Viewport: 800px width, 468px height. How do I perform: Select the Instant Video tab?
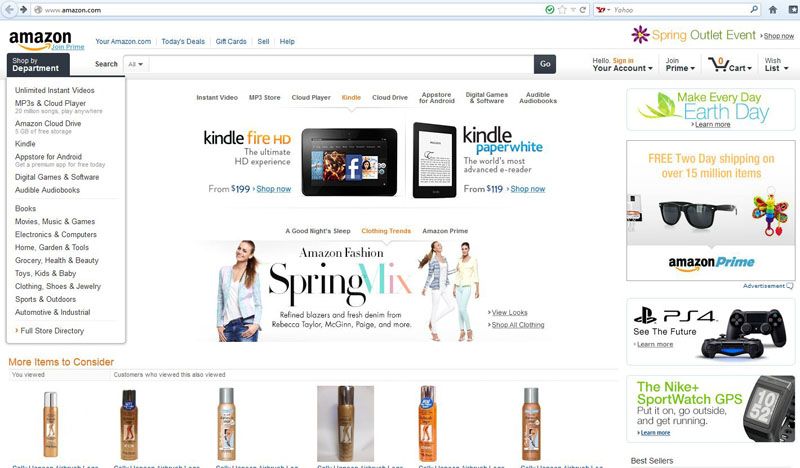(217, 97)
